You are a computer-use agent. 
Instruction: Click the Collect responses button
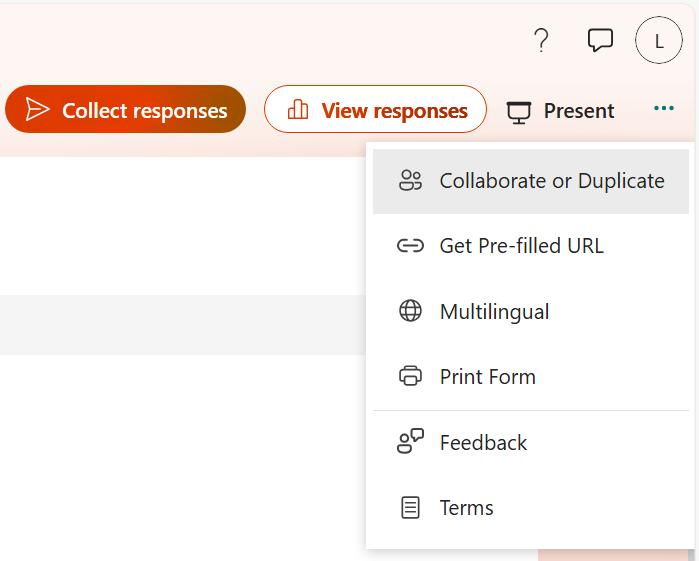pos(125,110)
